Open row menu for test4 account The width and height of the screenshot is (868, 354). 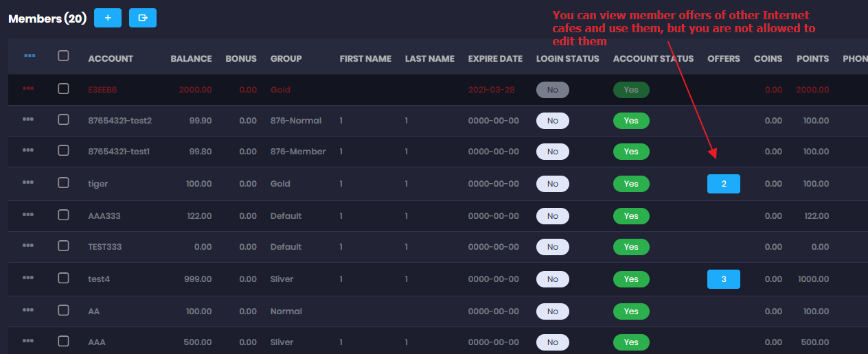tap(28, 278)
